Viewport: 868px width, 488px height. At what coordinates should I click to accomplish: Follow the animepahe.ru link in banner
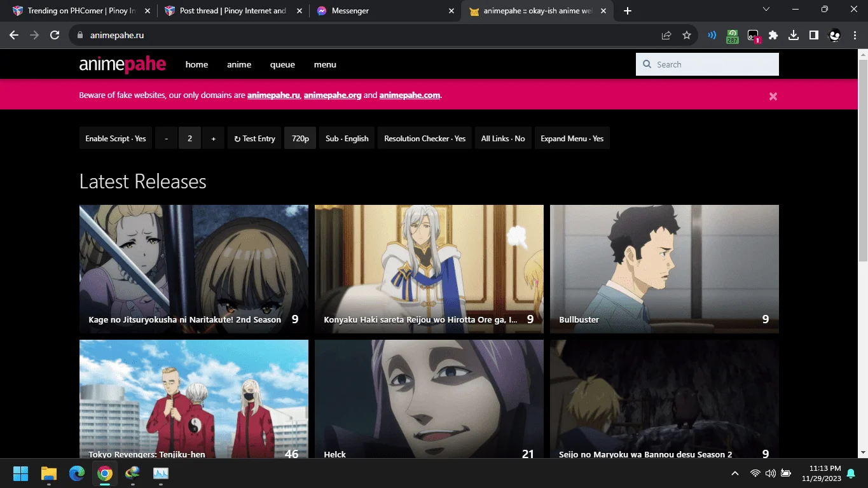point(273,95)
